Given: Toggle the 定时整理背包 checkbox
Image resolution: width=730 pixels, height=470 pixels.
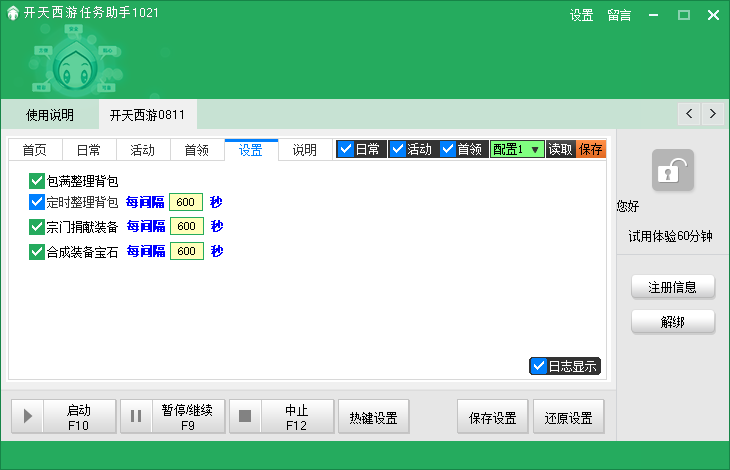Looking at the screenshot, I should click(38, 202).
